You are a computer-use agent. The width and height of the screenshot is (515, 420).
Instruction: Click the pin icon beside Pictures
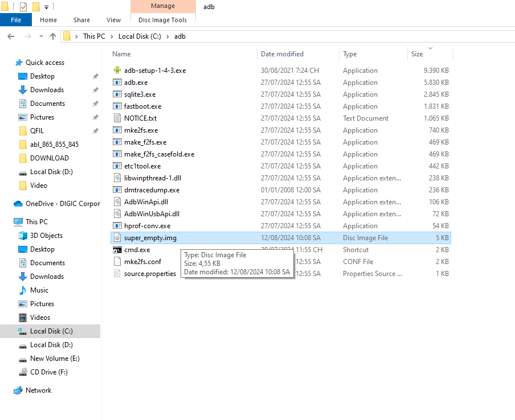pyautogui.click(x=95, y=117)
